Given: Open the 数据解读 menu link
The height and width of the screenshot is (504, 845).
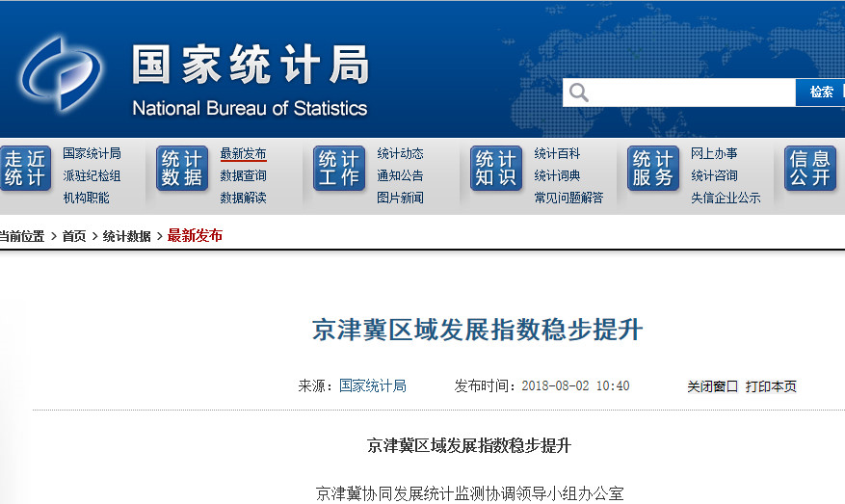Looking at the screenshot, I should [243, 198].
